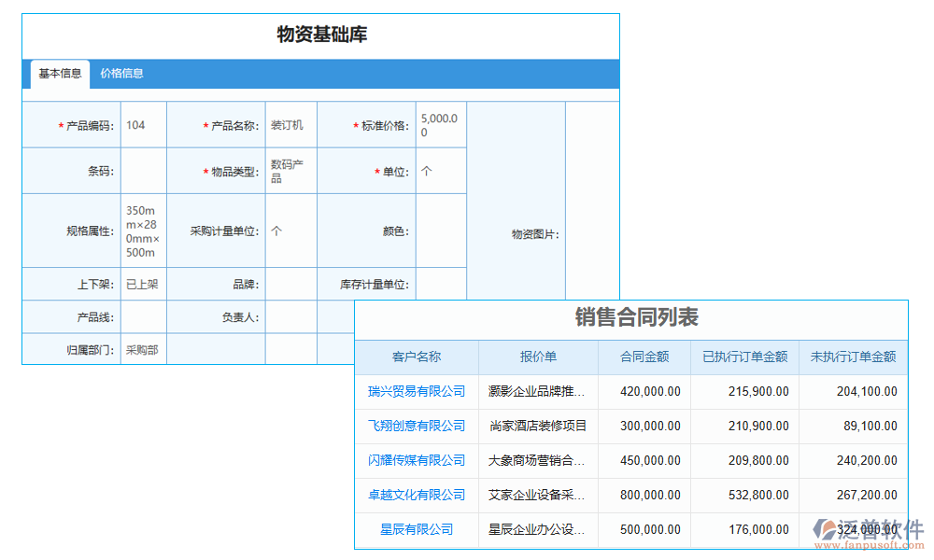Open the 飞翔创意有限公司 contract details
934x560 pixels.
point(416,426)
